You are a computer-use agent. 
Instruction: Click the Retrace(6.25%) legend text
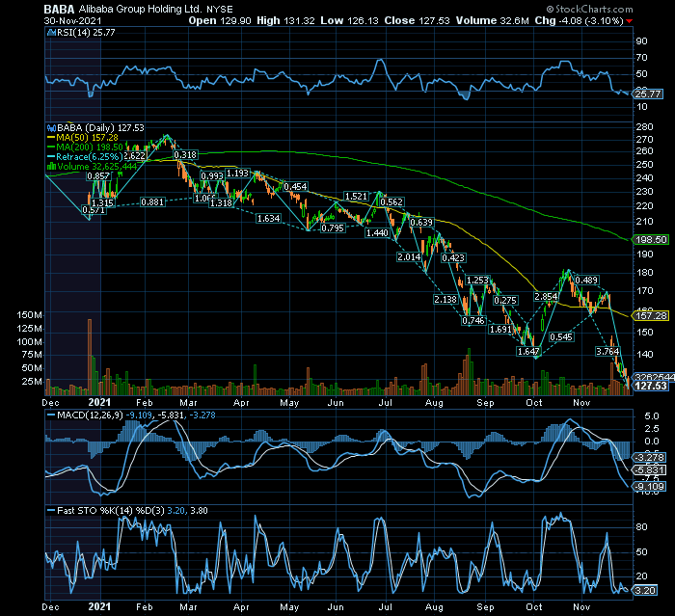[x=89, y=157]
